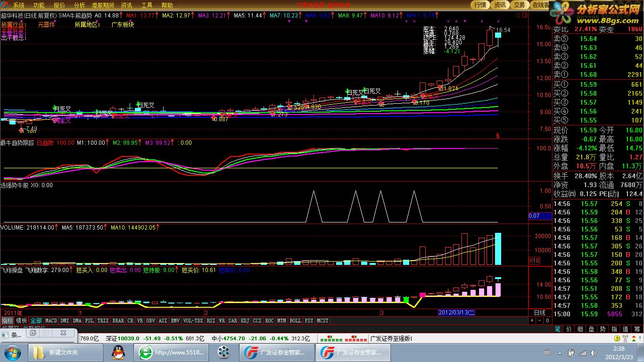Switch to the DMA indicator

point(77,321)
